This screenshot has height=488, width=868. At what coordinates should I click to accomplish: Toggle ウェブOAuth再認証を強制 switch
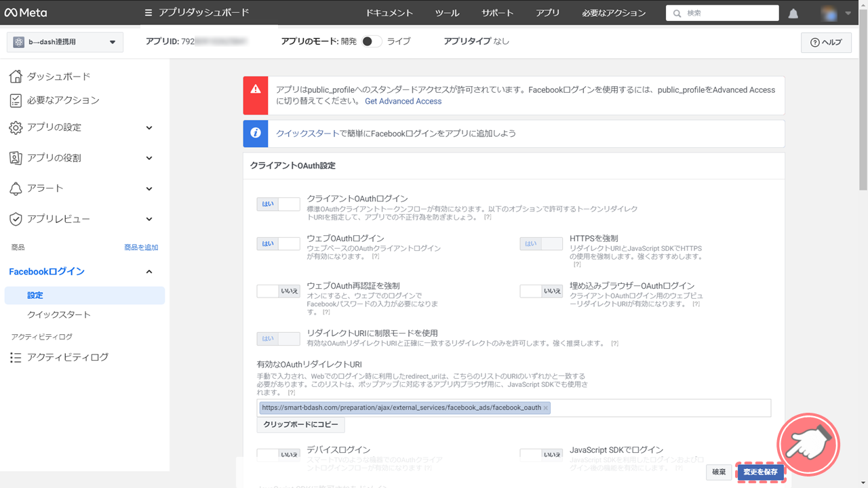click(x=278, y=291)
